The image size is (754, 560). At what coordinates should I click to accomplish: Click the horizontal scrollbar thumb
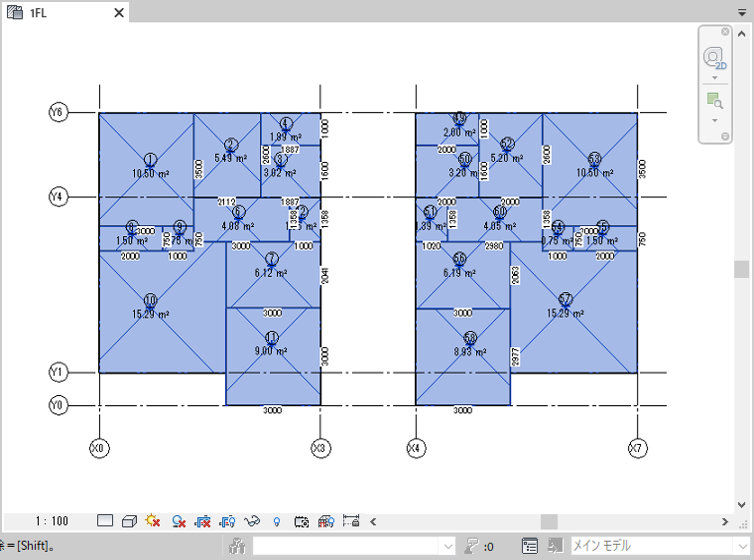[549, 522]
